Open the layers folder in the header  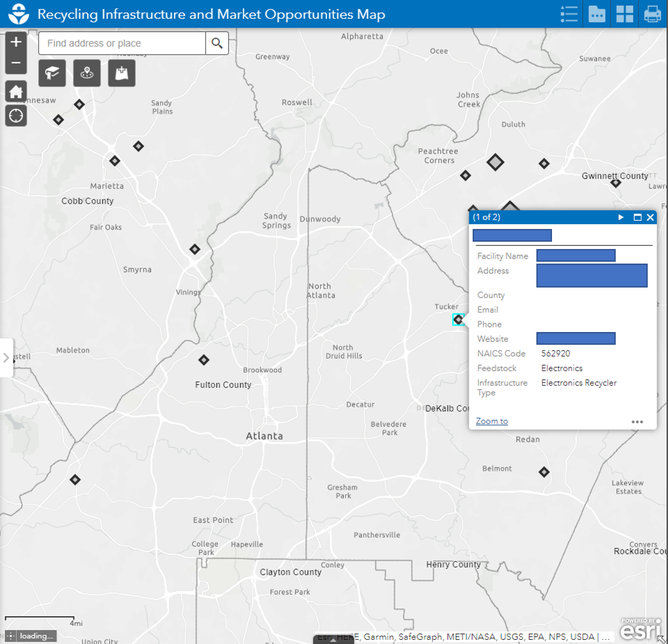(597, 14)
